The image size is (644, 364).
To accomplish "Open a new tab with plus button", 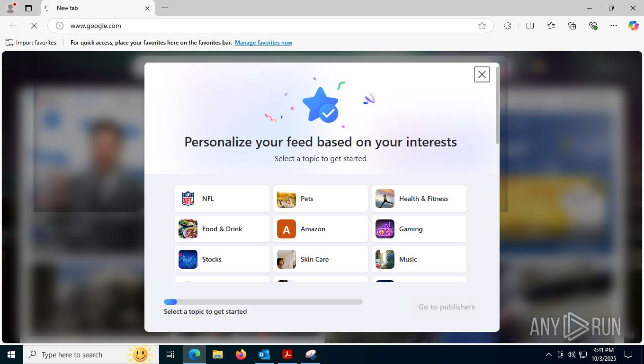I will (x=165, y=8).
